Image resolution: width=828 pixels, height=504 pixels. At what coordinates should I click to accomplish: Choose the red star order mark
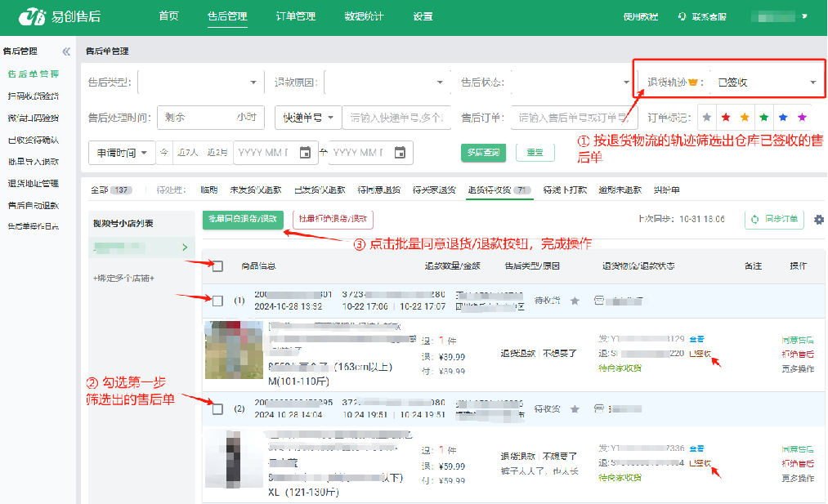726,118
